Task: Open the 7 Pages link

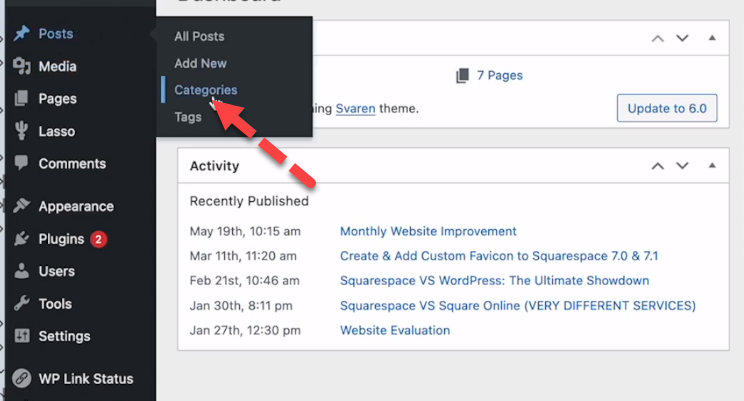Action: (500, 75)
